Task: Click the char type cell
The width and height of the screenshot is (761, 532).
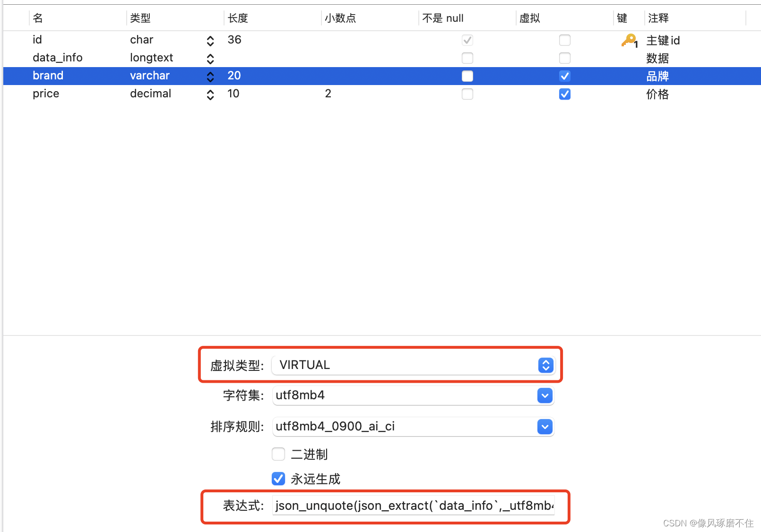Action: coord(142,40)
